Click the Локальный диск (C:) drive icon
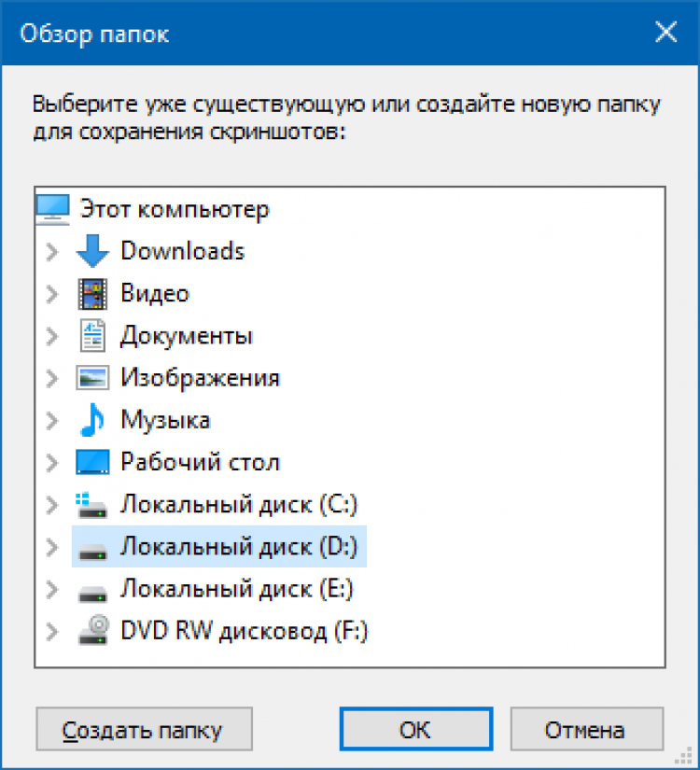 [92, 505]
